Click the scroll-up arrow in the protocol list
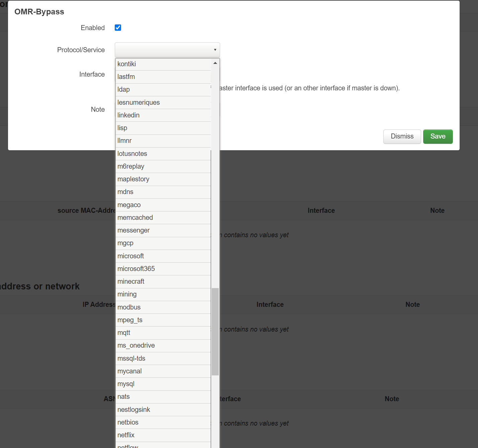The width and height of the screenshot is (478, 448). pos(215,63)
